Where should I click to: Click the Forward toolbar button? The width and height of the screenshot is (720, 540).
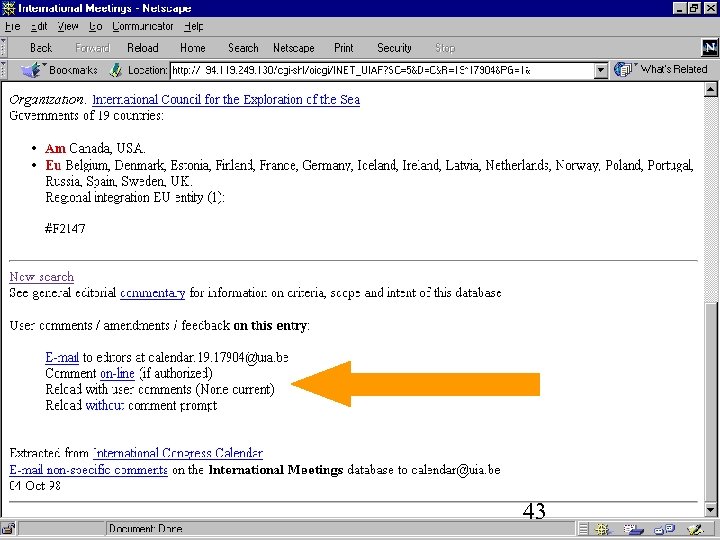[x=92, y=48]
